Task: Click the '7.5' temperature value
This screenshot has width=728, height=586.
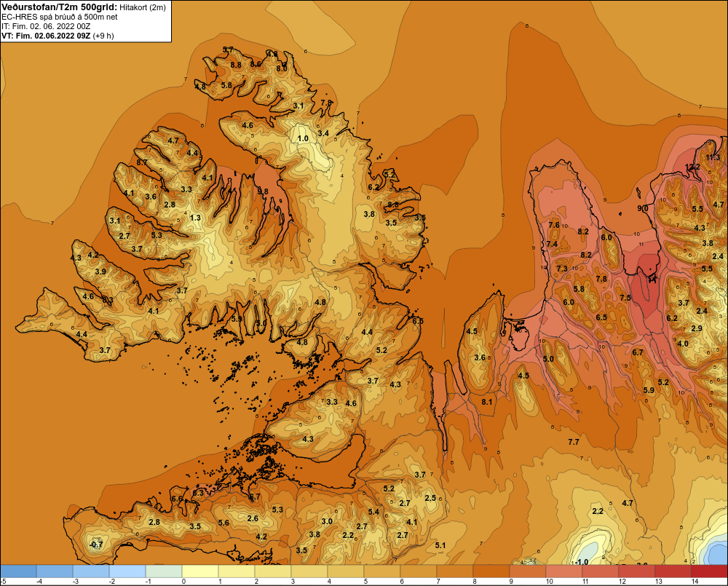Action: [625, 298]
